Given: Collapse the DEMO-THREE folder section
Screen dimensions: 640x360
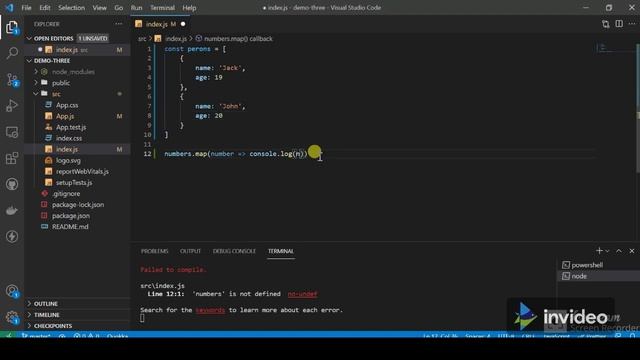Looking at the screenshot, I should (29, 60).
